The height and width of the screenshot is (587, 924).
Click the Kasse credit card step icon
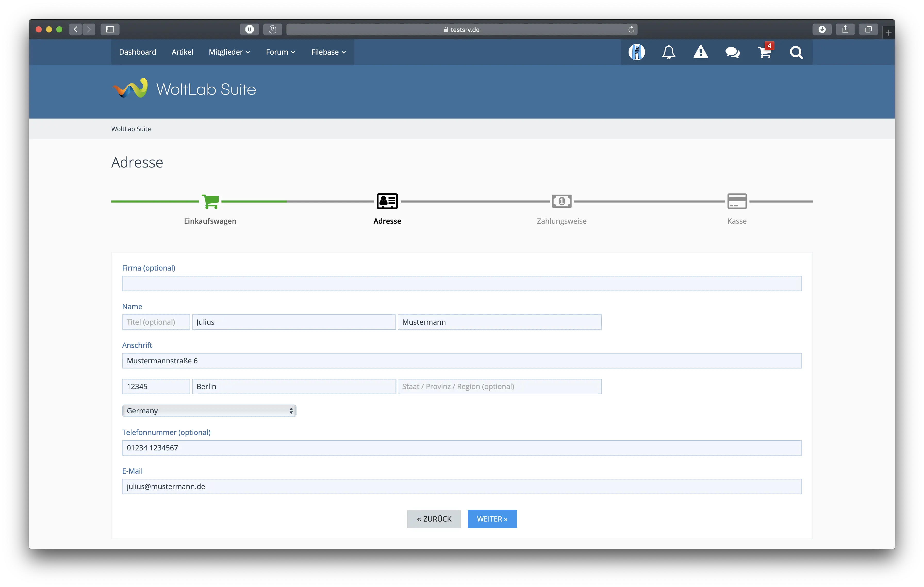click(x=737, y=201)
